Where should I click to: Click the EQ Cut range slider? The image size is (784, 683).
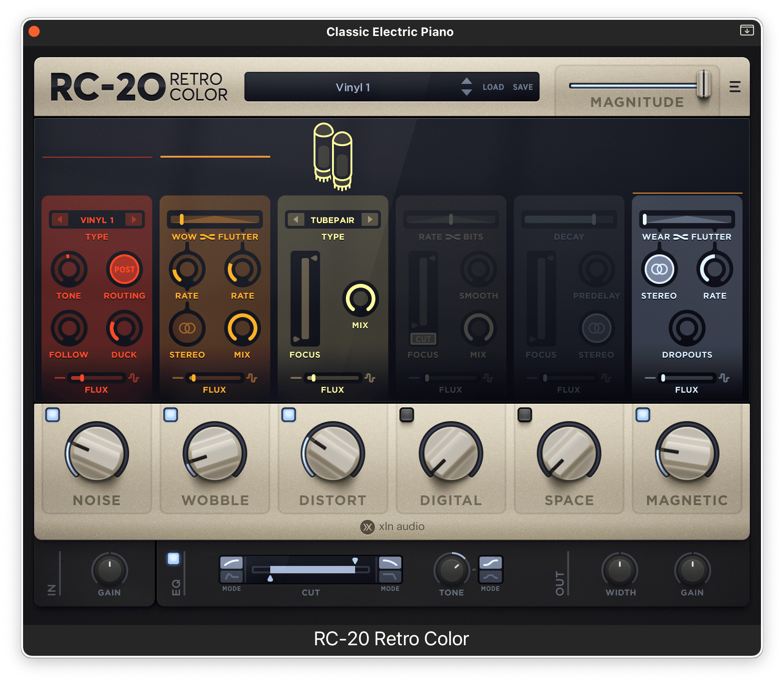311,570
